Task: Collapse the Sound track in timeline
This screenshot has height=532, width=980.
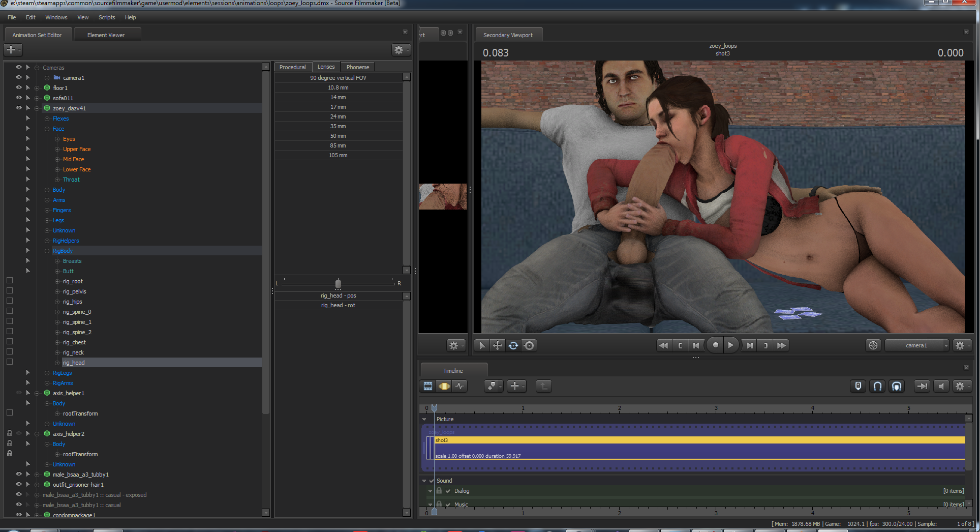Action: pyautogui.click(x=424, y=481)
